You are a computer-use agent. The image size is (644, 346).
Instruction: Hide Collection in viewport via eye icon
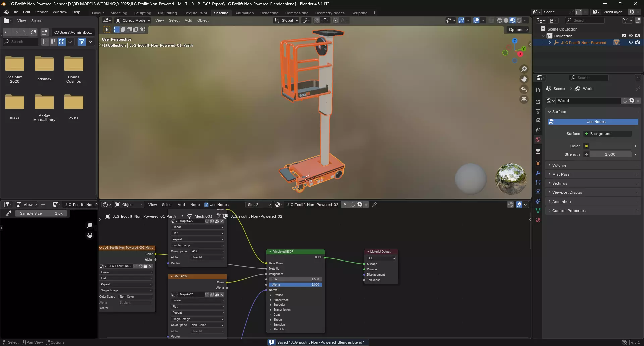[x=631, y=36]
